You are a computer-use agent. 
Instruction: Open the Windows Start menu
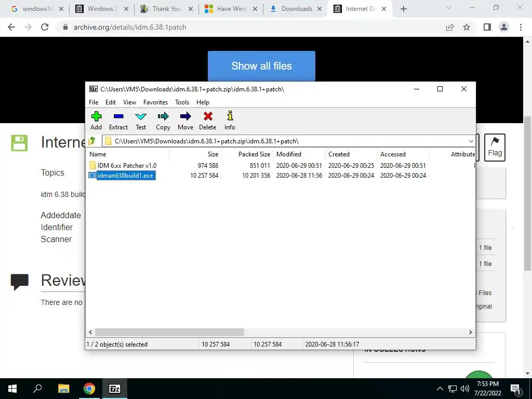[x=12, y=389]
